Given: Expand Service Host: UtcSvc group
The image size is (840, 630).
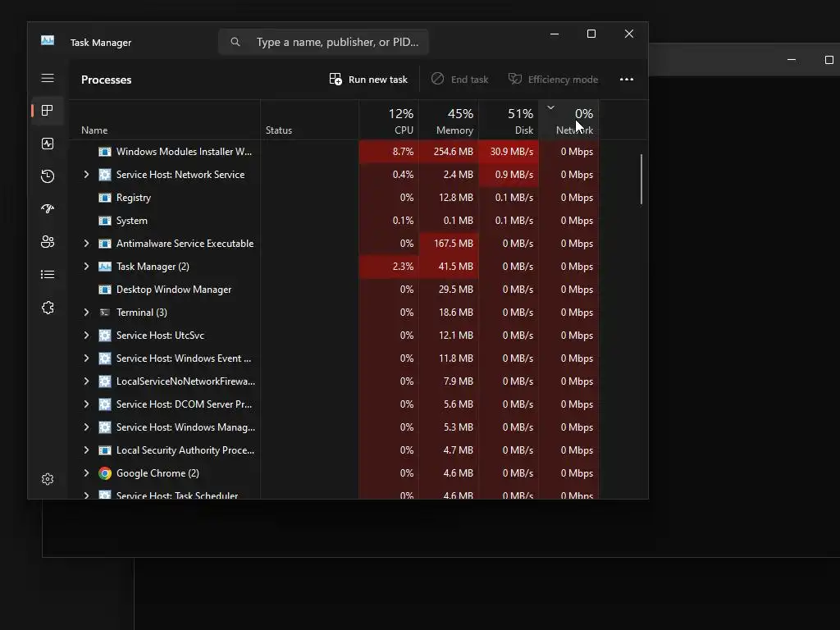Looking at the screenshot, I should (86, 336).
